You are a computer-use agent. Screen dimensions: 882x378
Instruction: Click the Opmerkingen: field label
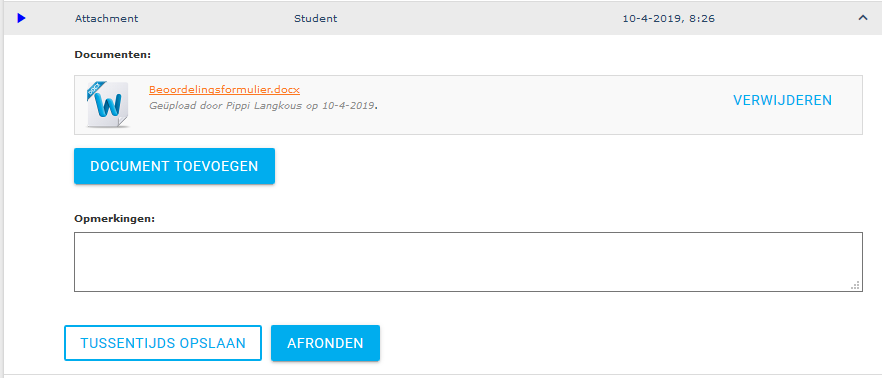(115, 218)
